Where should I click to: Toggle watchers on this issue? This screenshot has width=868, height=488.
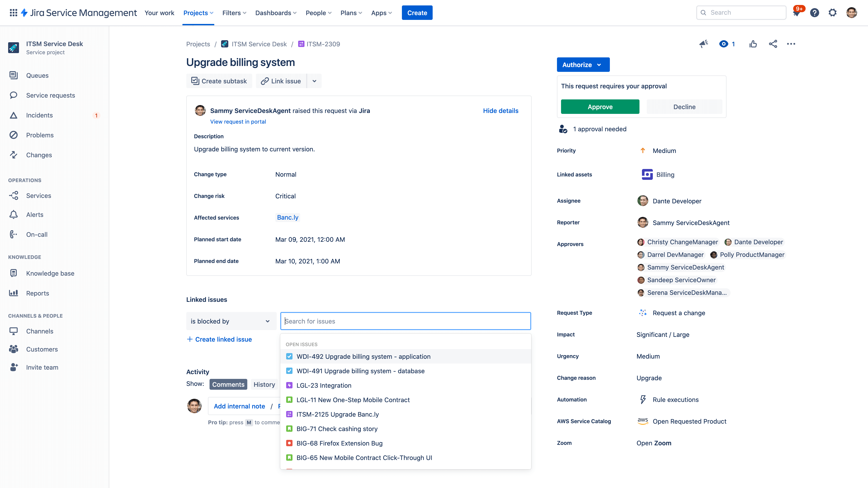point(723,44)
